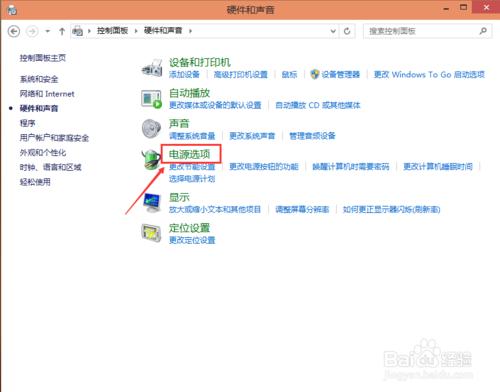The height and width of the screenshot is (392, 500).
Task: Open 轻松使用 in sidebar
Action: 35,182
